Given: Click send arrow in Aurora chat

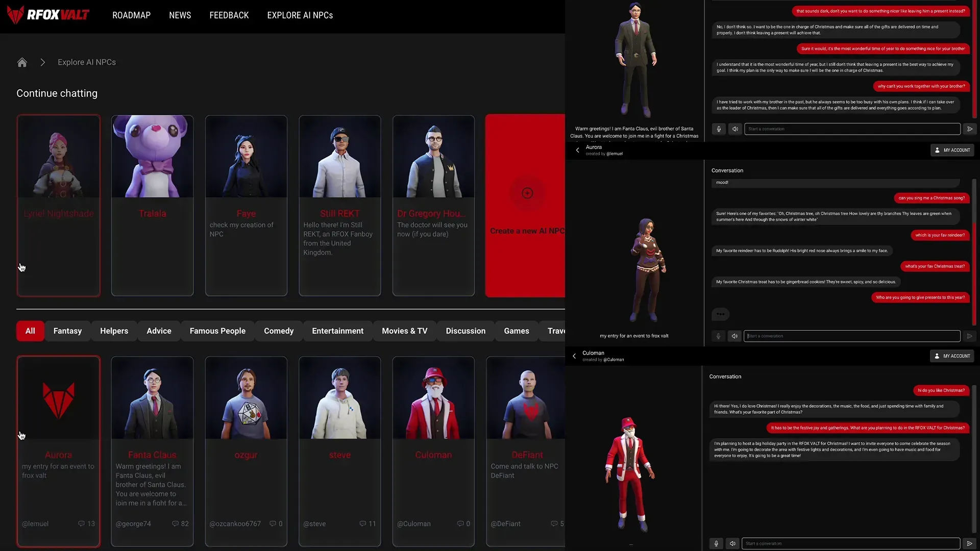Looking at the screenshot, I should (x=970, y=336).
